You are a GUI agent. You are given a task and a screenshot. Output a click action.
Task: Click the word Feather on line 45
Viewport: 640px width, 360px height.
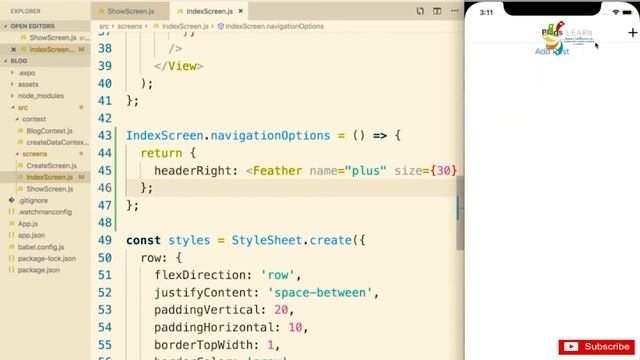pos(278,171)
